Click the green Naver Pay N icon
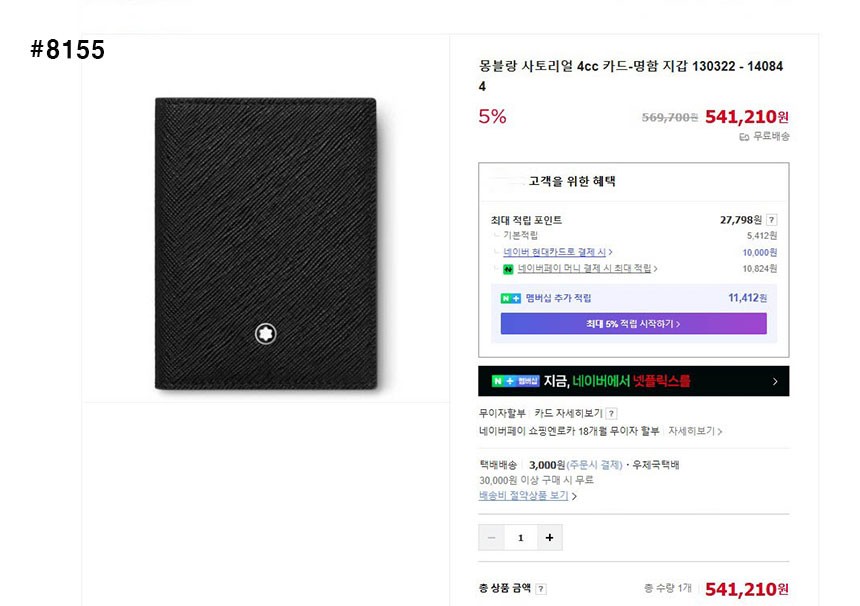The height and width of the screenshot is (606, 860). [508, 269]
